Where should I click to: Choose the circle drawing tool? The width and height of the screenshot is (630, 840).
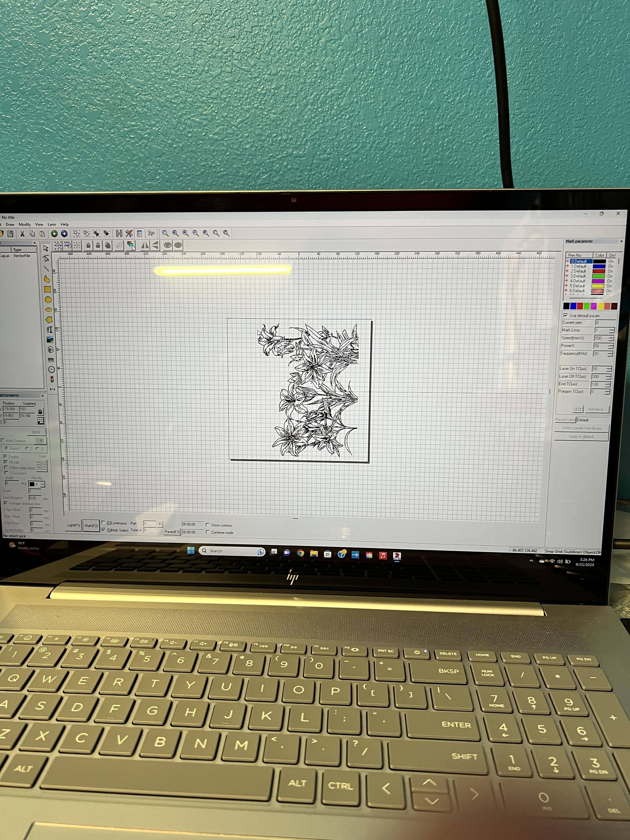coord(48,300)
